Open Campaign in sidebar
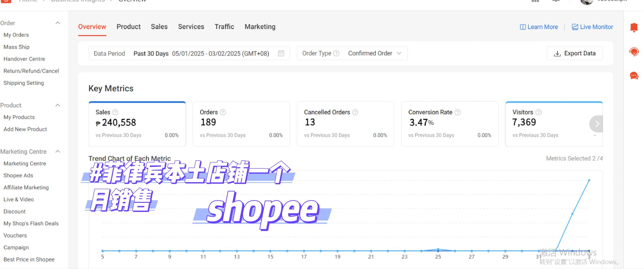Viewport: 644px width, 269px height. click(16, 247)
